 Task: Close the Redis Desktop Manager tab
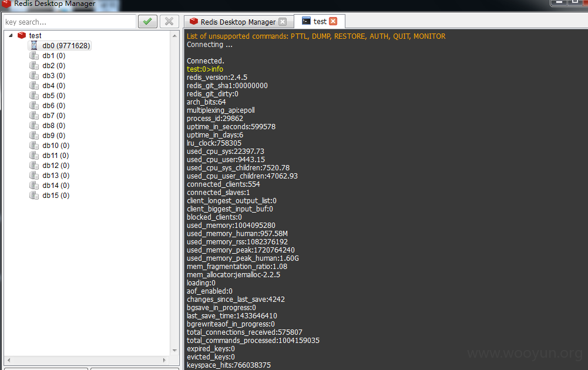point(283,22)
